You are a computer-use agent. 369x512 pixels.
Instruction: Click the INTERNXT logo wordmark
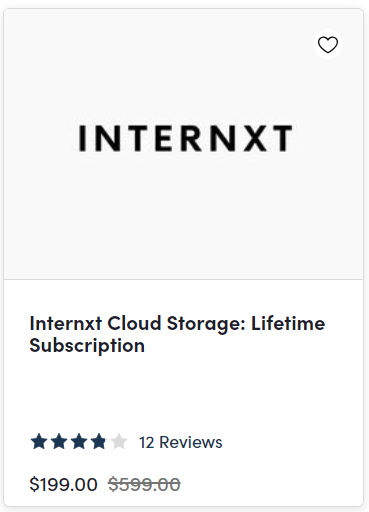(x=185, y=138)
